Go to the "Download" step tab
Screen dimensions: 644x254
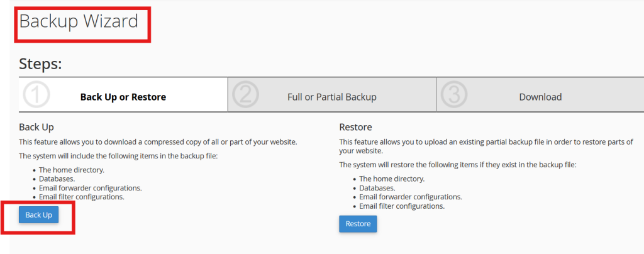click(540, 97)
